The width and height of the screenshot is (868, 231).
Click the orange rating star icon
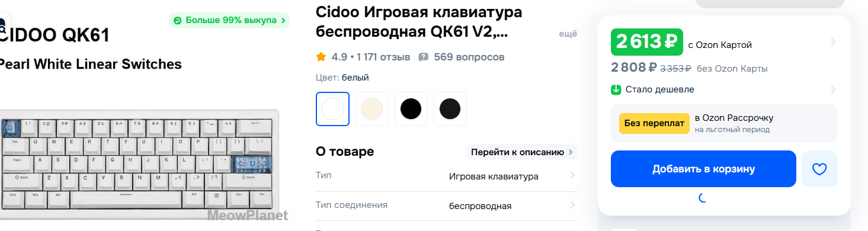321,57
